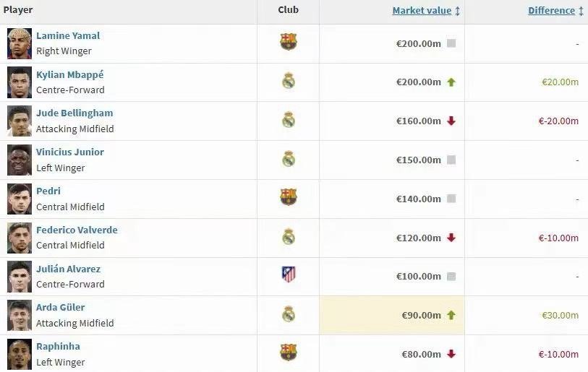Click Raphinha's player photo
The width and height of the screenshot is (588, 372).
tap(20, 354)
